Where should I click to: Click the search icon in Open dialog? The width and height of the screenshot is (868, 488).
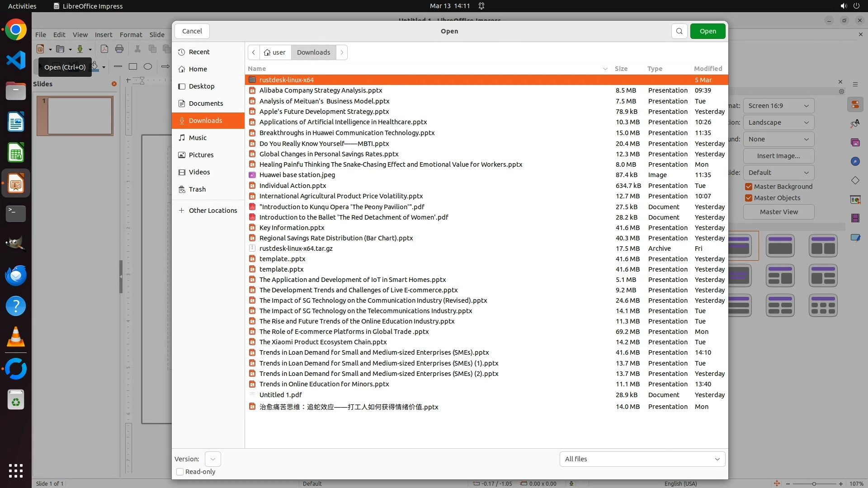tap(679, 31)
